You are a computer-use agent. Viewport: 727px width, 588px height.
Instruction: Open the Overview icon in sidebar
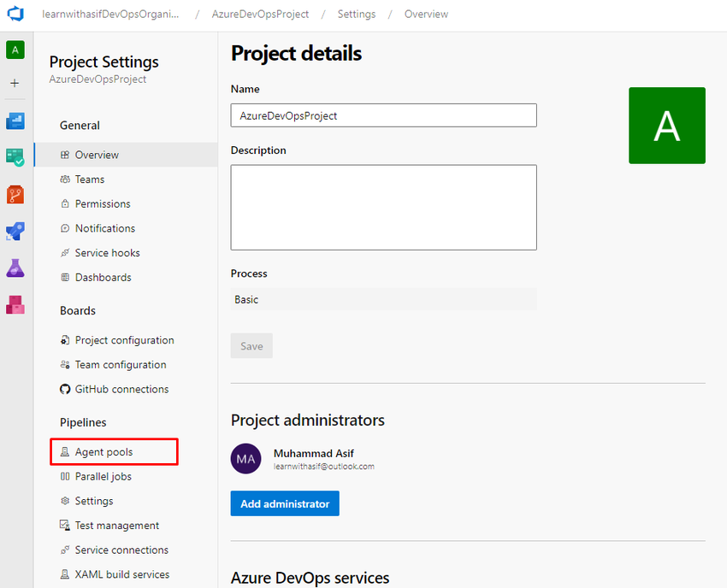pyautogui.click(x=15, y=121)
